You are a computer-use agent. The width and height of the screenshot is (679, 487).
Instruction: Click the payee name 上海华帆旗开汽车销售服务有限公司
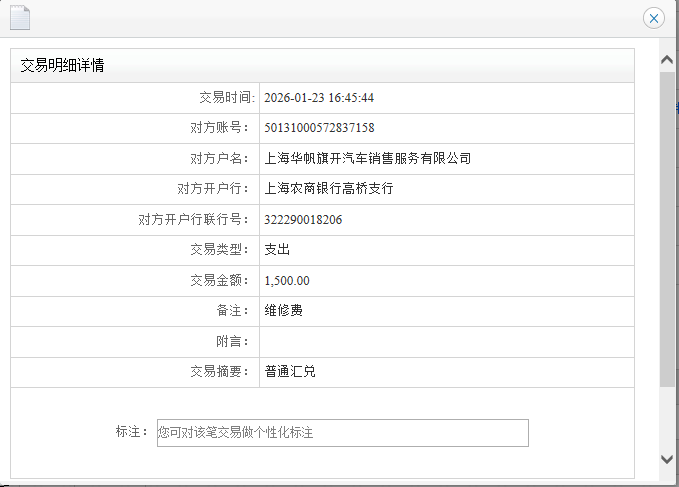367,158
